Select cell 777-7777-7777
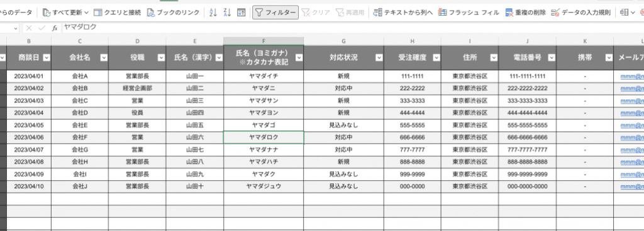This screenshot has width=644, height=231. point(528,150)
